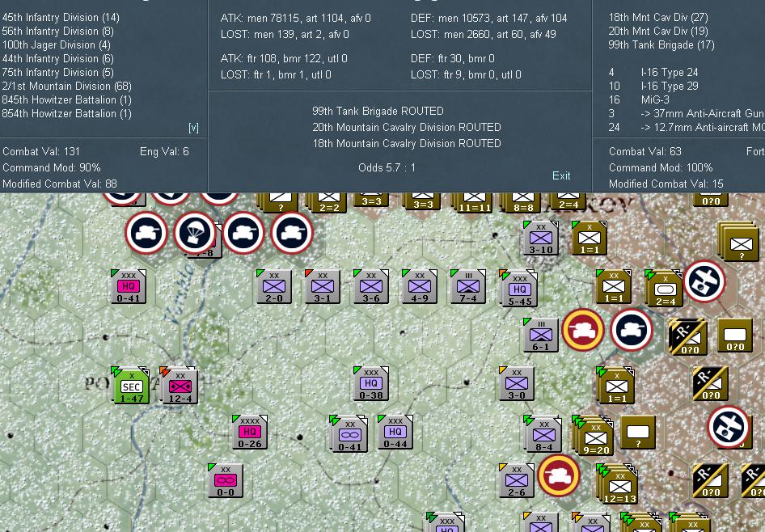Click 'DEF: men 10573, art 147, afv 104' line
The width and height of the screenshot is (765, 532).
[x=489, y=19]
